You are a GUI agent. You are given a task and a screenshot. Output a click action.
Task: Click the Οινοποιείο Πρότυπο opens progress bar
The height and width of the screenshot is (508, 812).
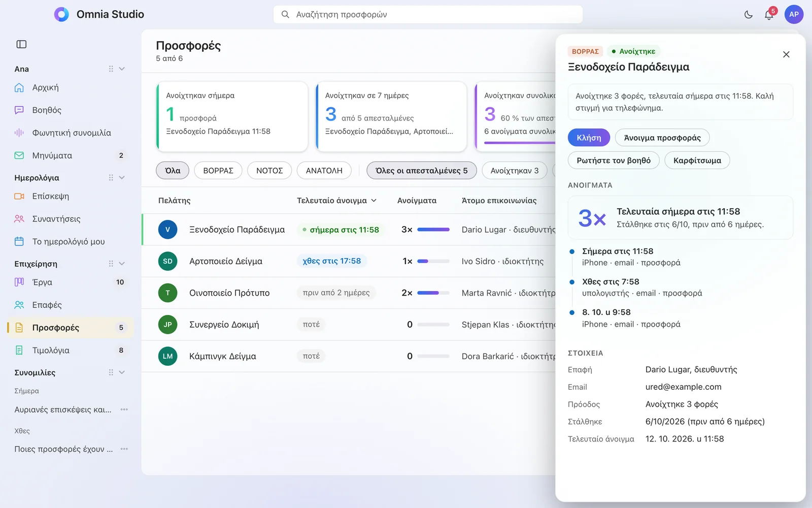click(433, 293)
